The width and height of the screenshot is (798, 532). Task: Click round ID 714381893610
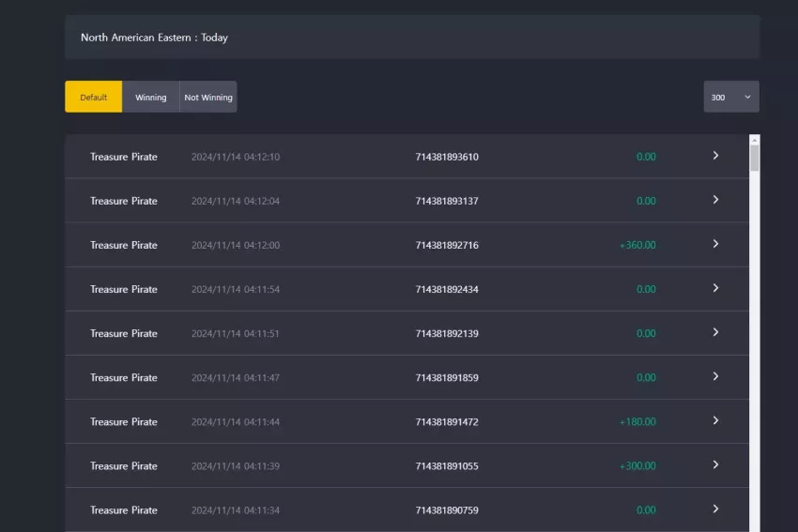coord(447,157)
